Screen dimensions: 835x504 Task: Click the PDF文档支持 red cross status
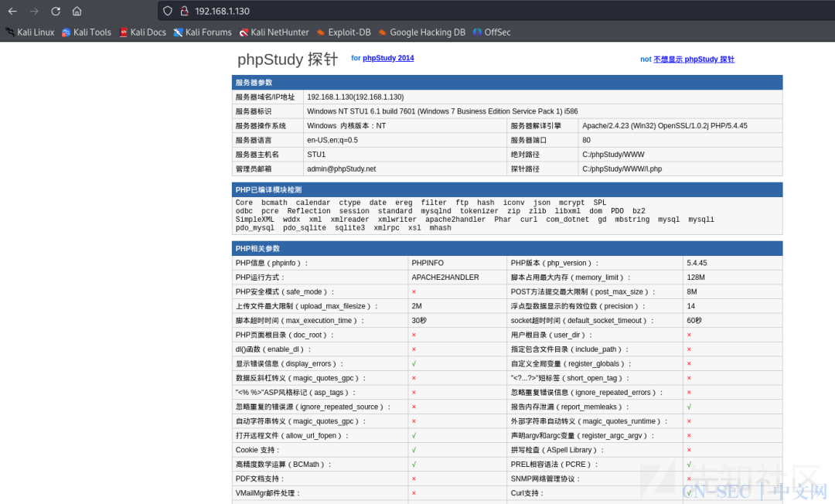414,478
